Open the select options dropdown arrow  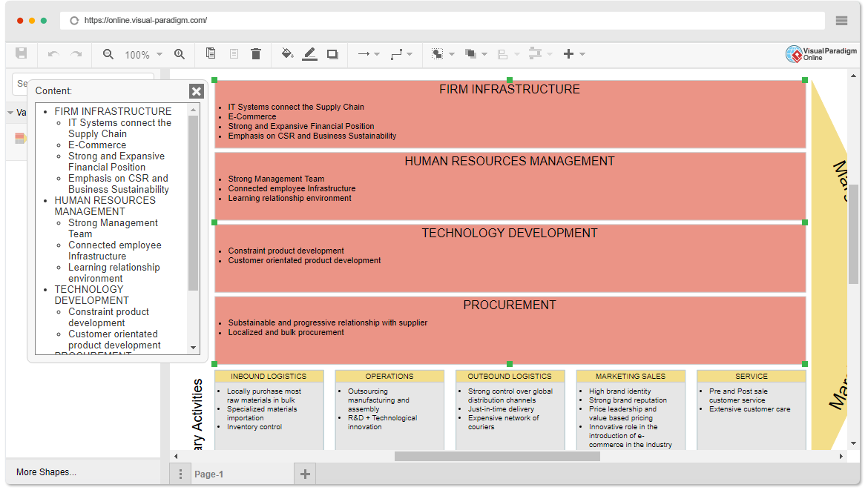pyautogui.click(x=452, y=54)
